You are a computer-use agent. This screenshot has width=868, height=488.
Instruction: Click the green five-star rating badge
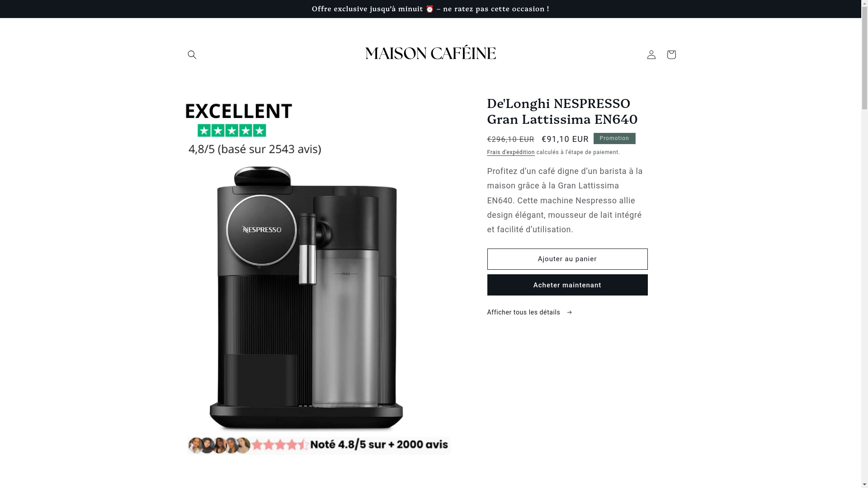pos(231,131)
